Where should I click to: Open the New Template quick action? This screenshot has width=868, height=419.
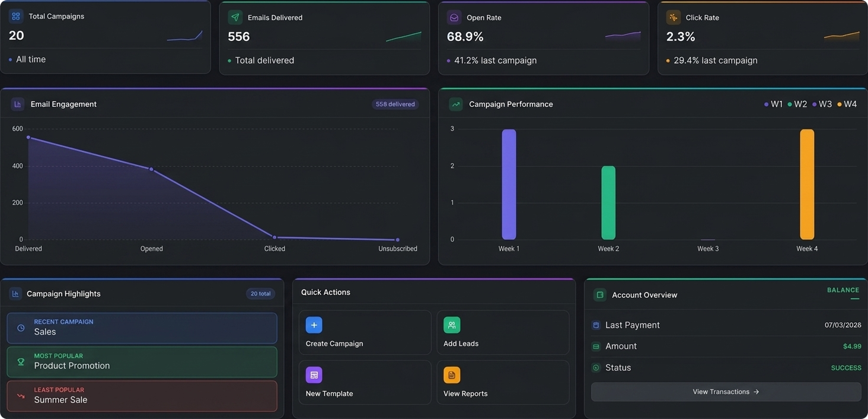click(x=365, y=383)
